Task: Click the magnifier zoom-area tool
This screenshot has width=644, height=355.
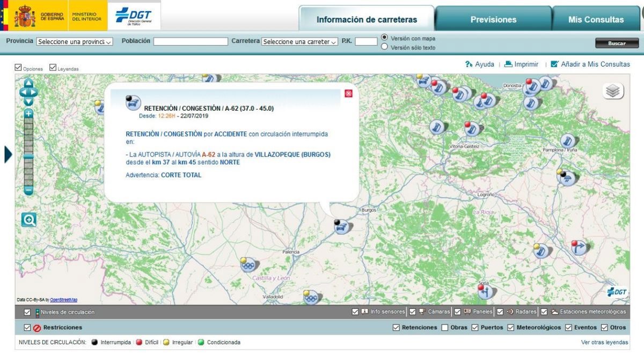Action: [x=29, y=219]
